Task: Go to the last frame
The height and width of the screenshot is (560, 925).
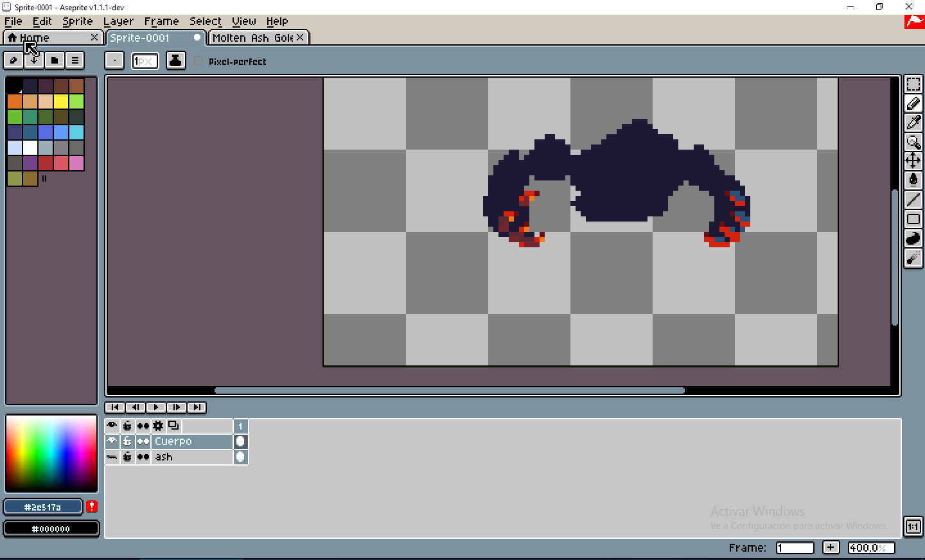Action: [197, 407]
